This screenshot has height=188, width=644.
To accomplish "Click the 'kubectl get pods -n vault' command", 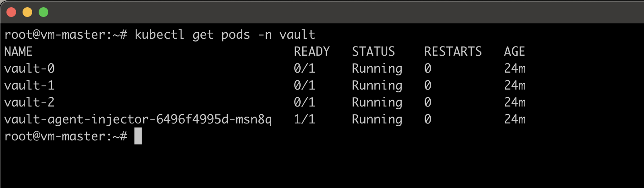I will click(x=225, y=35).
